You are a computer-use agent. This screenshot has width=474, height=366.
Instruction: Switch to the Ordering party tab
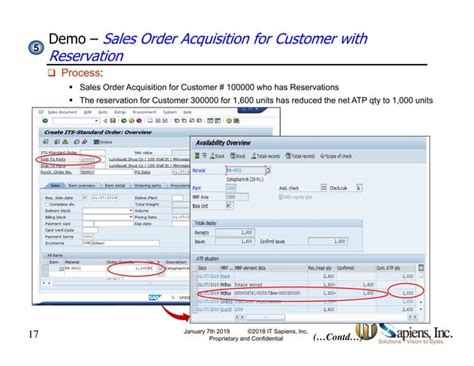148,185
